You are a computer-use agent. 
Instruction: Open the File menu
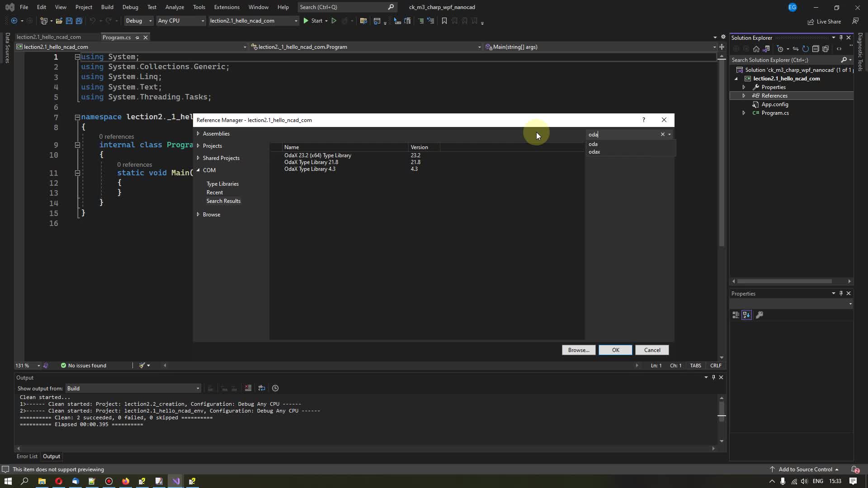coord(24,7)
